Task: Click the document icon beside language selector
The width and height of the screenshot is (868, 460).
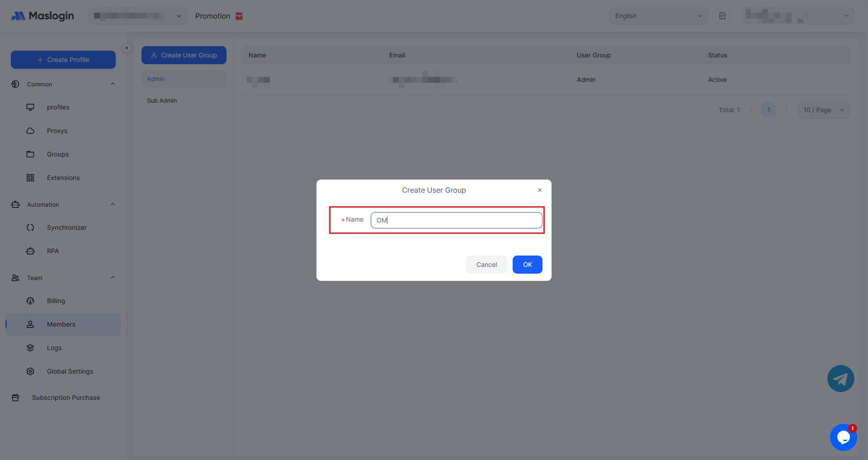Action: pyautogui.click(x=722, y=16)
